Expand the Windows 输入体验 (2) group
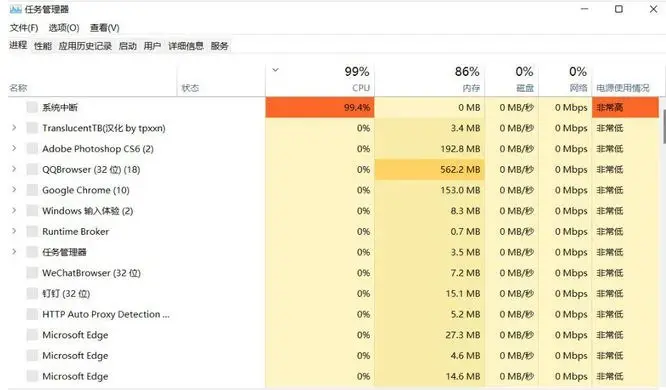 [x=14, y=210]
